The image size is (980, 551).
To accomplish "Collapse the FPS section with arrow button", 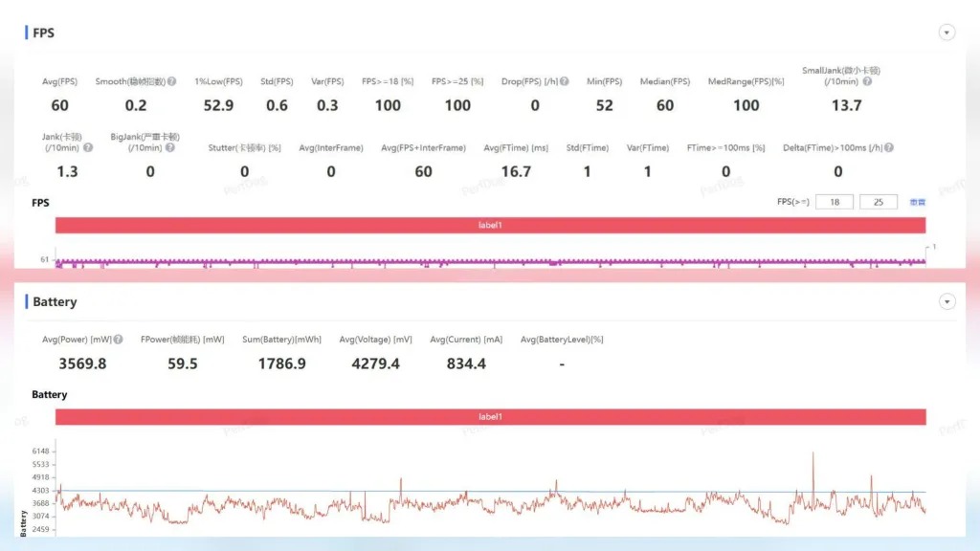I will click(947, 33).
